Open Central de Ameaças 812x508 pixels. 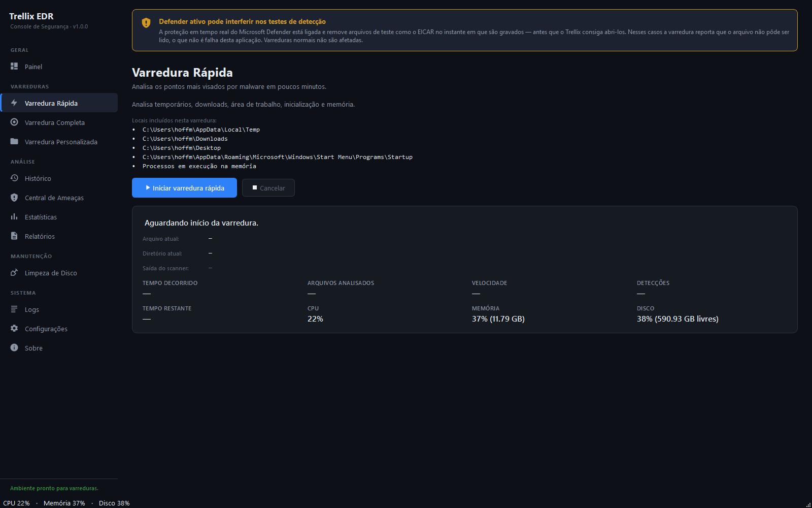click(x=59, y=198)
